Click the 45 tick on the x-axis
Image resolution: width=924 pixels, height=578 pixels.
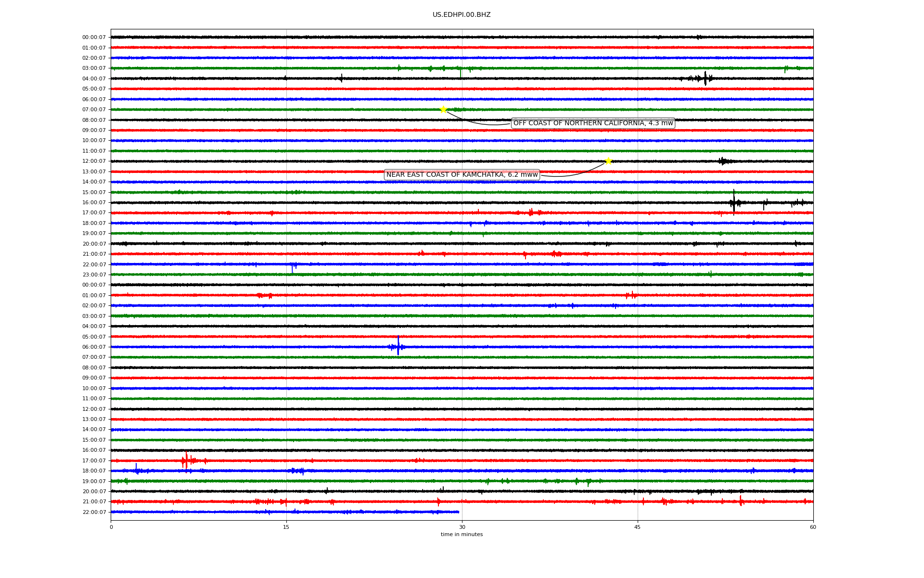point(638,527)
